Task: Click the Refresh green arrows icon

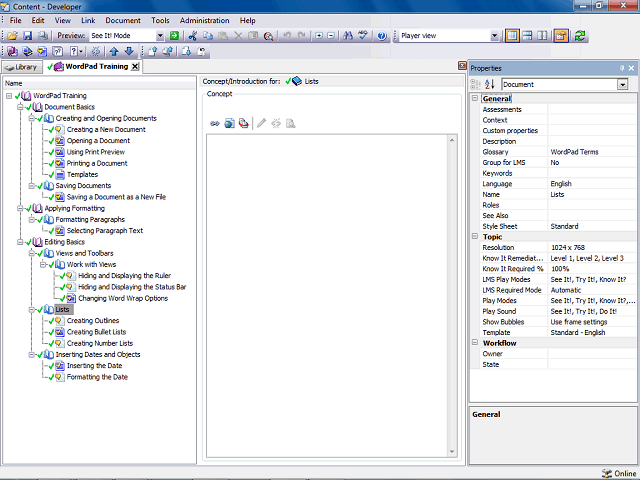Action: (580, 36)
